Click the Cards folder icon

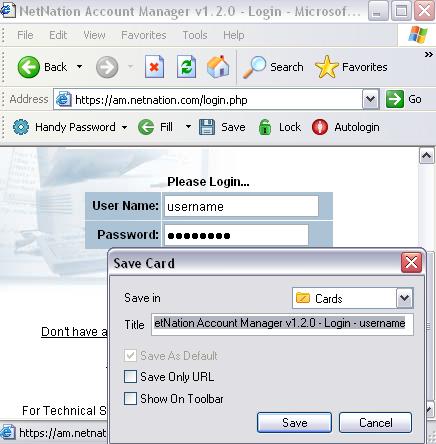303,298
